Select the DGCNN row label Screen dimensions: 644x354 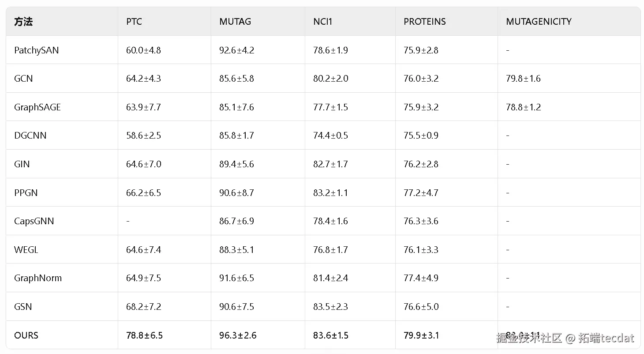pos(30,136)
